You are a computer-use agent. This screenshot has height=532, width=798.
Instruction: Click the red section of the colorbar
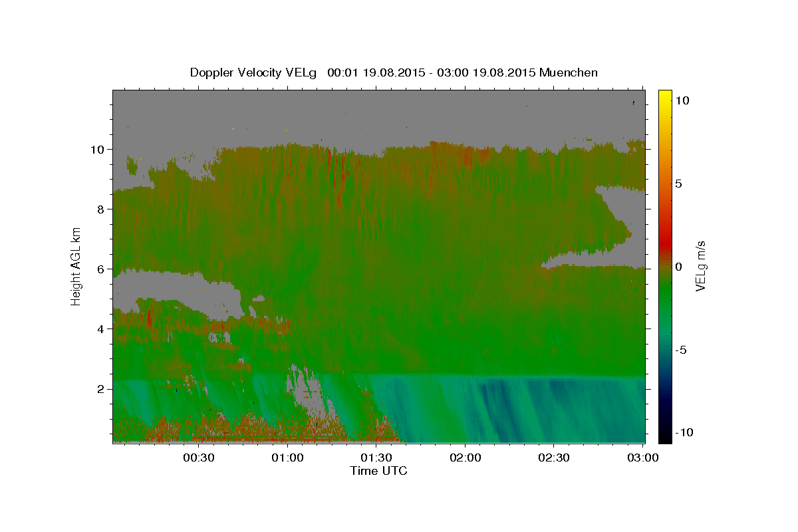tap(664, 243)
